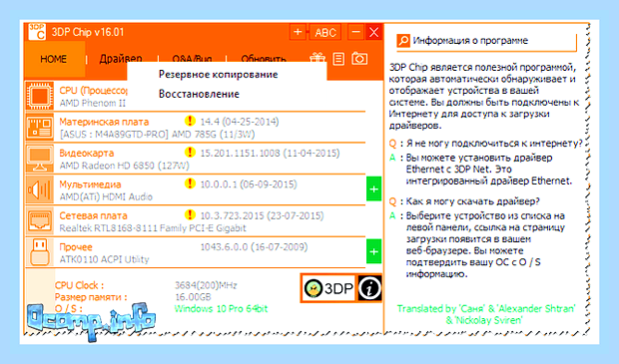619x364 pixels.
Task: Click driver version 14.4 (04-25-2014)
Action: 240,122
